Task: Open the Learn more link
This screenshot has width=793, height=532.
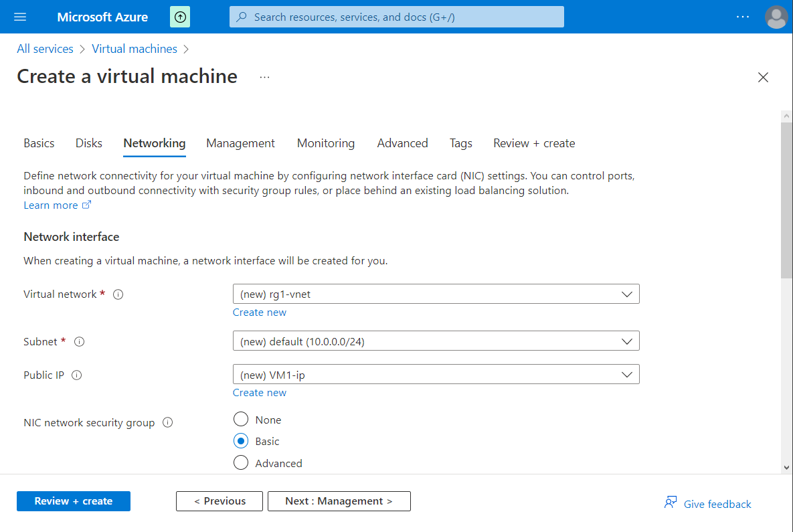Action: click(57, 205)
